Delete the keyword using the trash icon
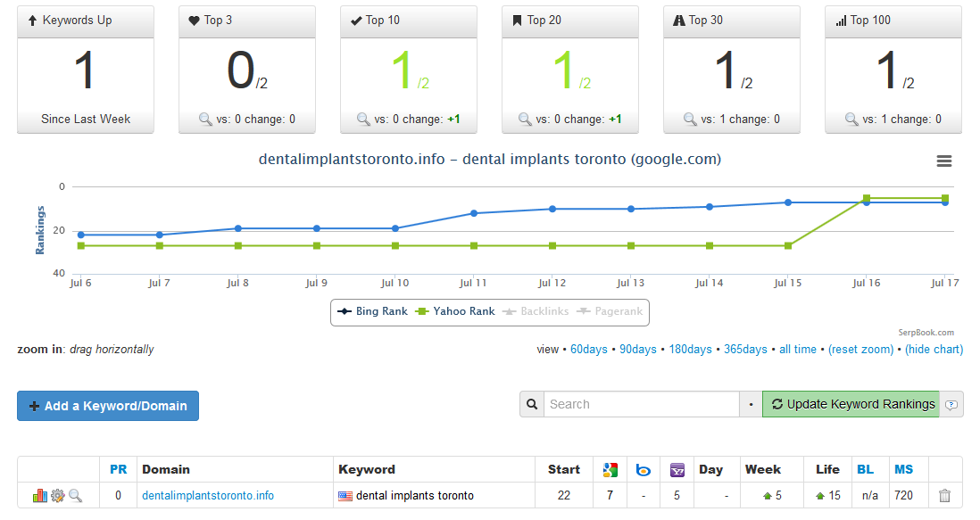Image resolution: width=980 pixels, height=520 pixels. [x=943, y=495]
